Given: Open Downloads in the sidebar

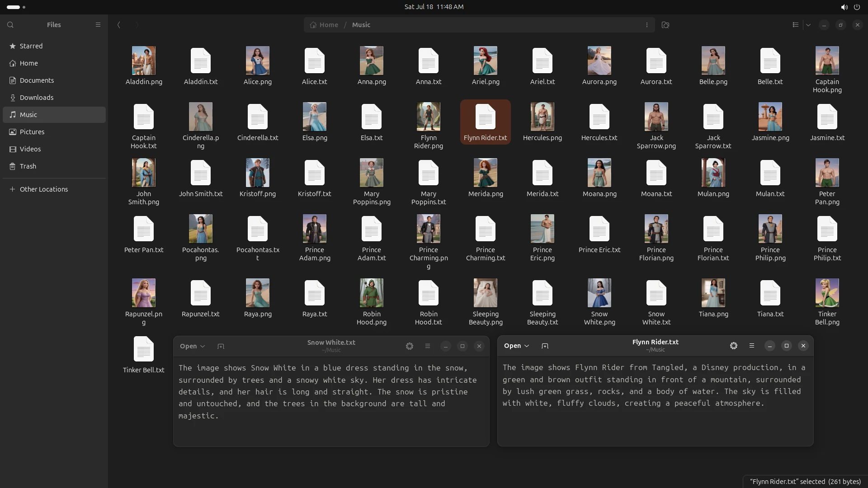Looking at the screenshot, I should click(x=54, y=98).
